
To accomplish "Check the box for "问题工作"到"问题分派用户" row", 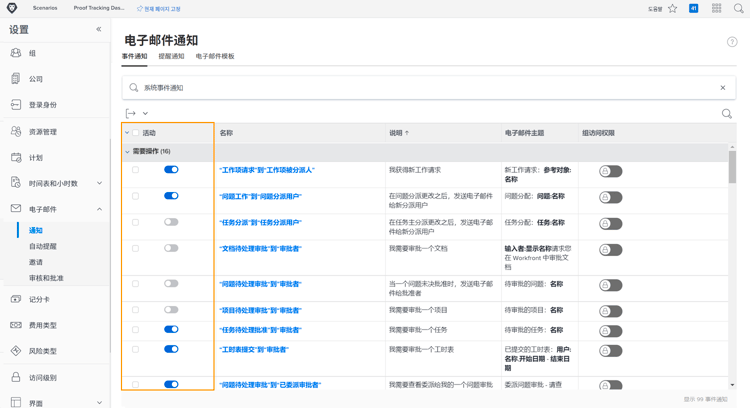I will [135, 196].
